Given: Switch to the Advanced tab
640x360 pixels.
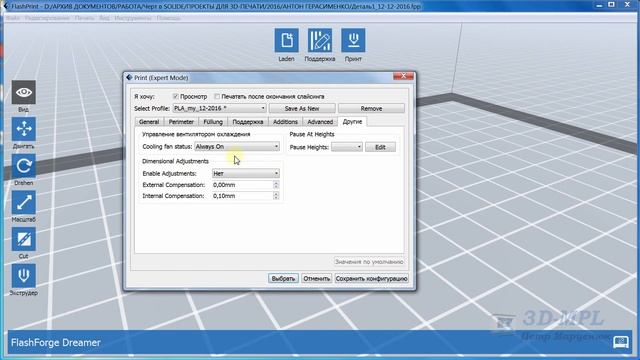Looking at the screenshot, I should [320, 122].
